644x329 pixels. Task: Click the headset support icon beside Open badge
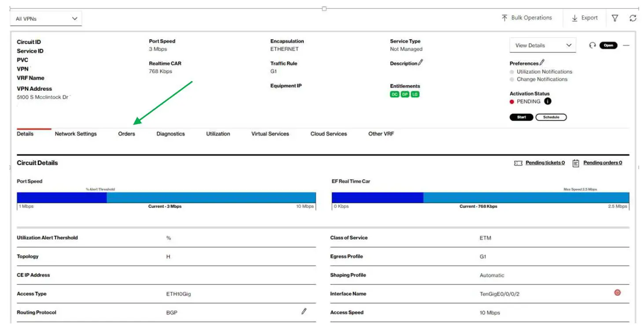click(592, 45)
